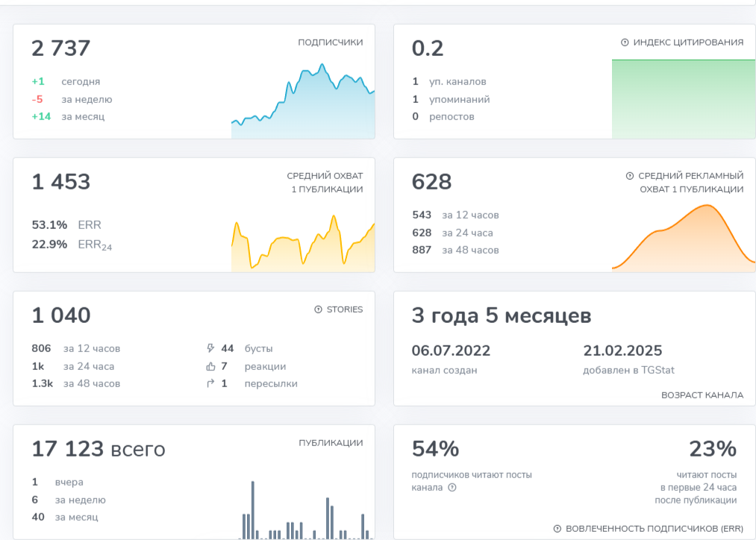
Task: Click the orange advertising reach chart
Action: tap(683, 237)
